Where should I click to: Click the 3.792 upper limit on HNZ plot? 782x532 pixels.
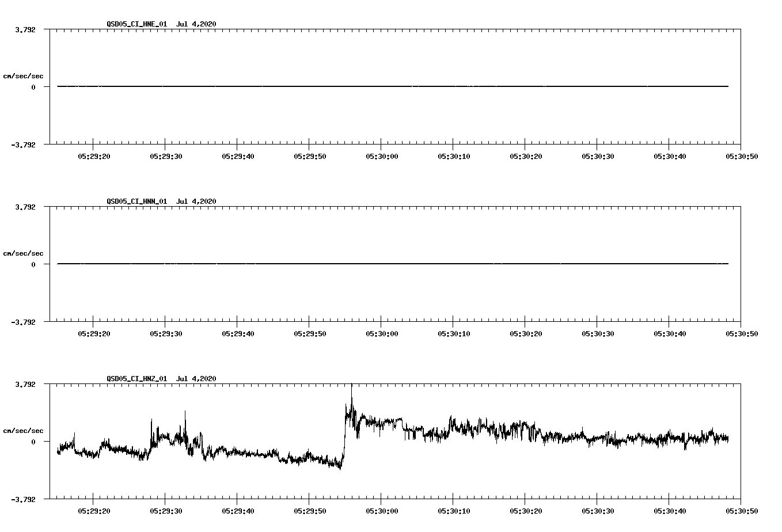click(25, 384)
